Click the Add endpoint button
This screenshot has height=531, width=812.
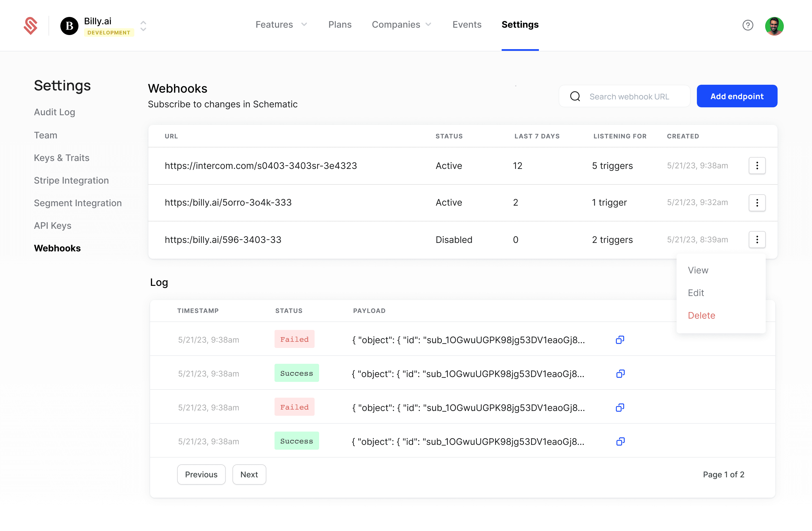[737, 96]
